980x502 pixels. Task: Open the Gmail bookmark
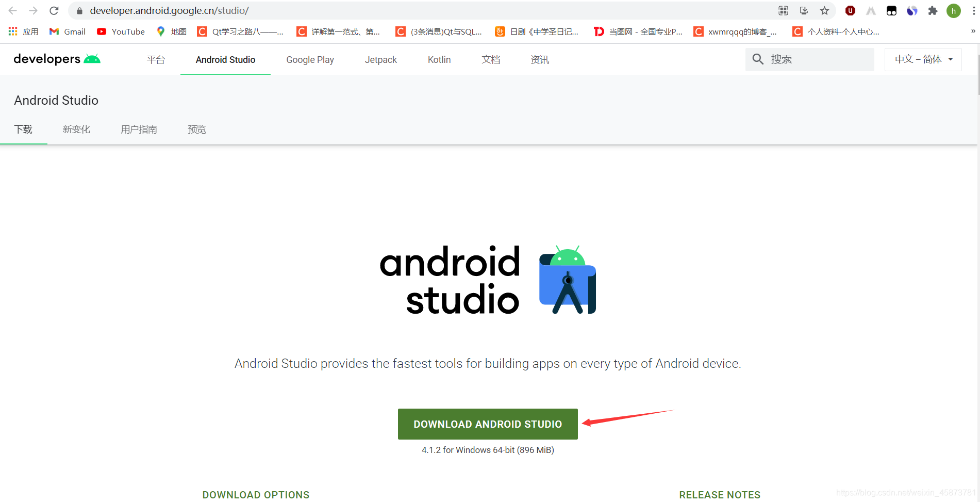[68, 31]
